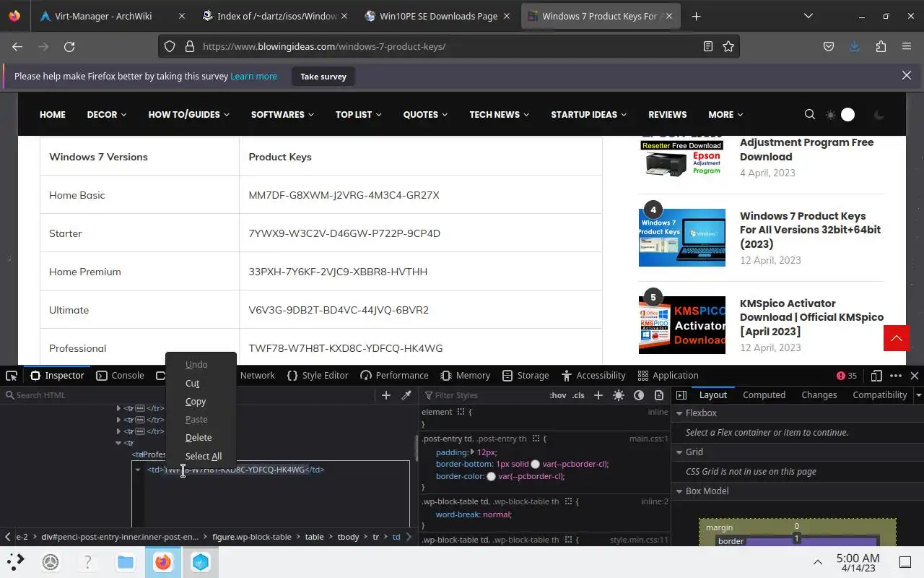Open the DevTools three-dot options menu
The width and height of the screenshot is (924, 578).
pos(896,376)
